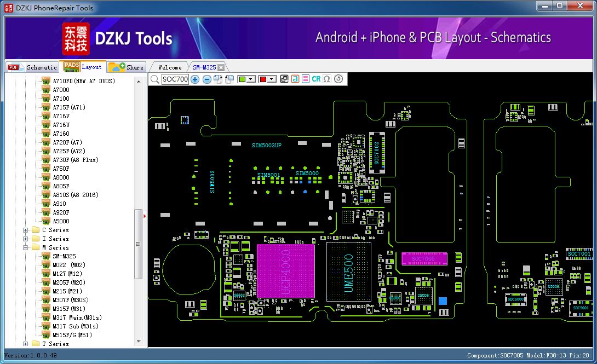Click the SOC700 component search field
Image resolution: width=597 pixels, height=364 pixels.
tap(175, 79)
